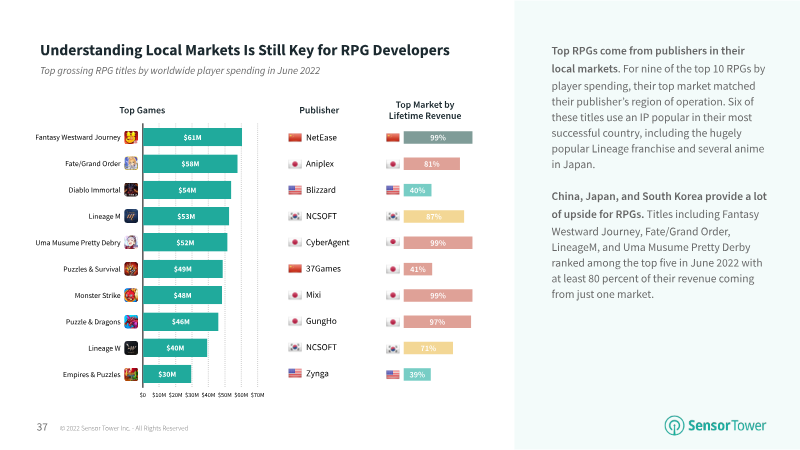The height and width of the screenshot is (450, 800).
Task: Click the Uma Musume Pretty Derby game icon
Action: [131, 242]
